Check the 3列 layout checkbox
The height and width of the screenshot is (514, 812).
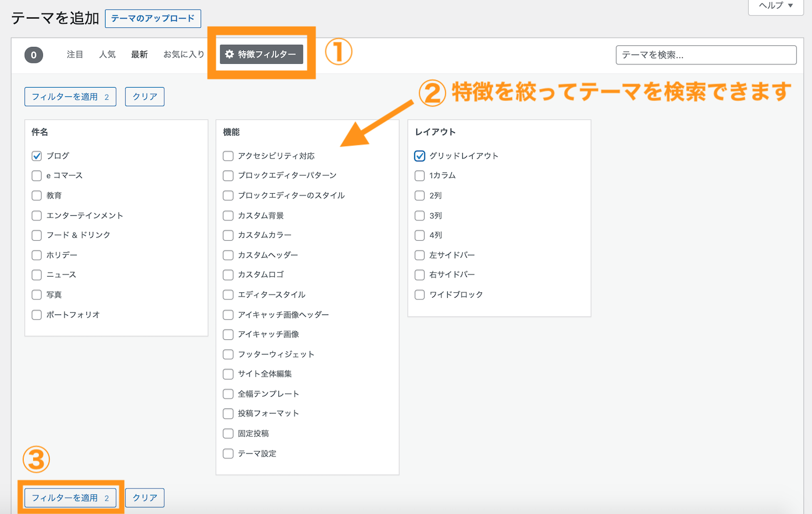(x=420, y=216)
